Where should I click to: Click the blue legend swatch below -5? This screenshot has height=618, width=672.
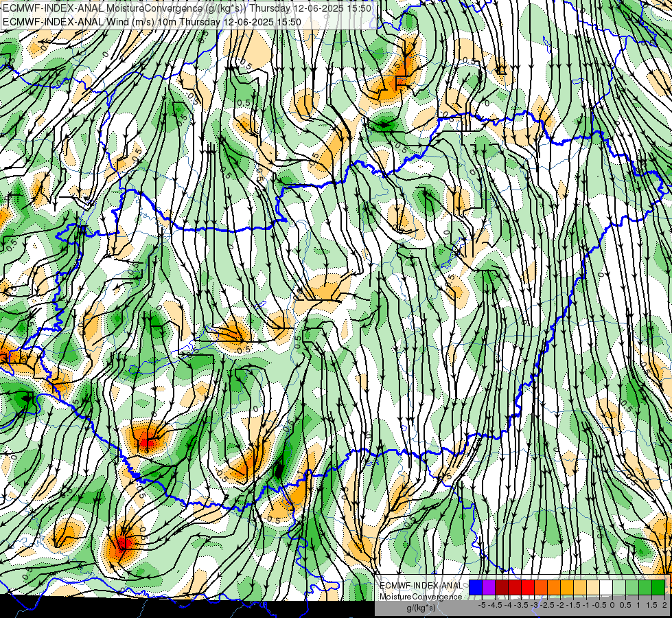(476, 587)
